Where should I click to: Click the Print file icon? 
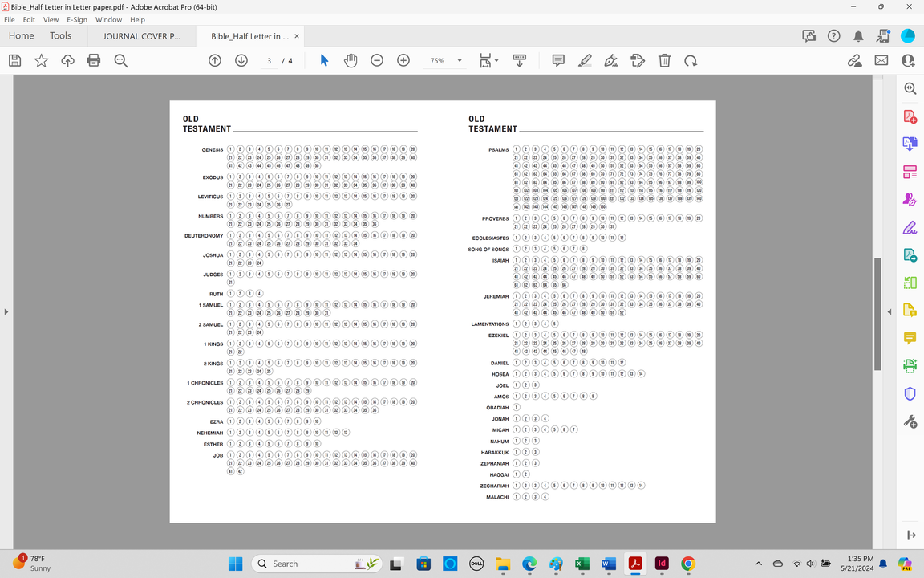coord(94,61)
